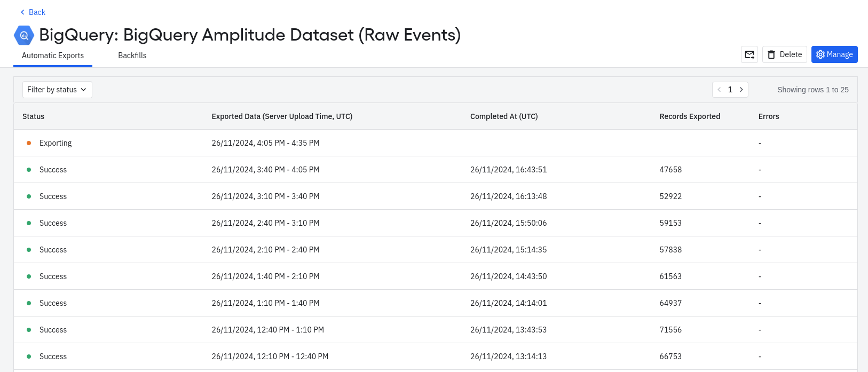Click the Completed At (UTC) column header
This screenshot has height=372, width=868.
coord(504,116)
